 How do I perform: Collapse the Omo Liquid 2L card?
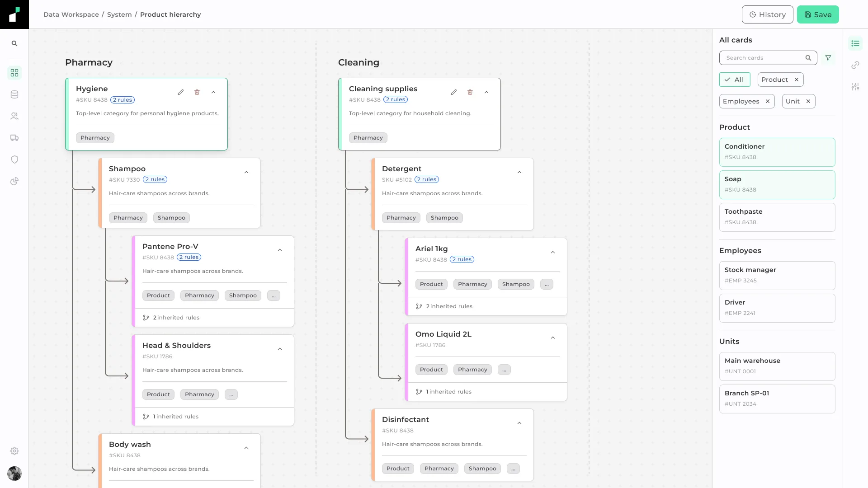[553, 338]
